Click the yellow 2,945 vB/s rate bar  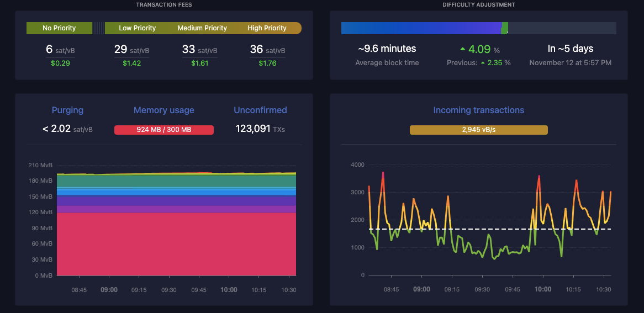click(x=478, y=130)
